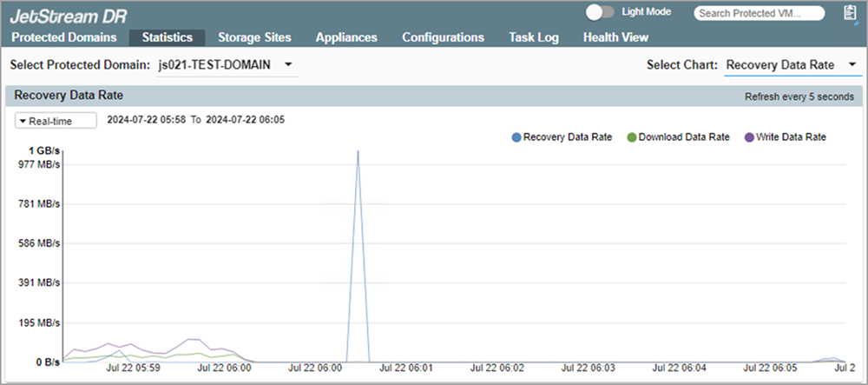Image resolution: width=868 pixels, height=385 pixels.
Task: Switch to the Protected Domains tab
Action: click(64, 37)
